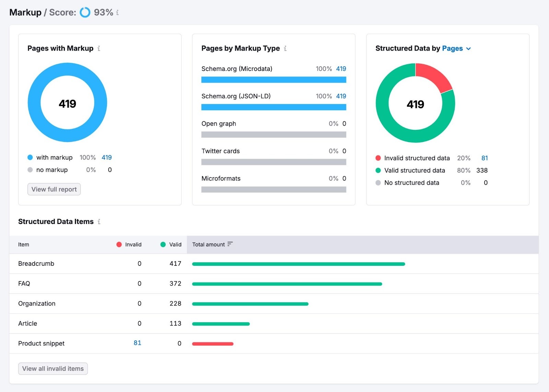
Task: Open the 419 link for Schema.org Microdata
Action: click(341, 69)
